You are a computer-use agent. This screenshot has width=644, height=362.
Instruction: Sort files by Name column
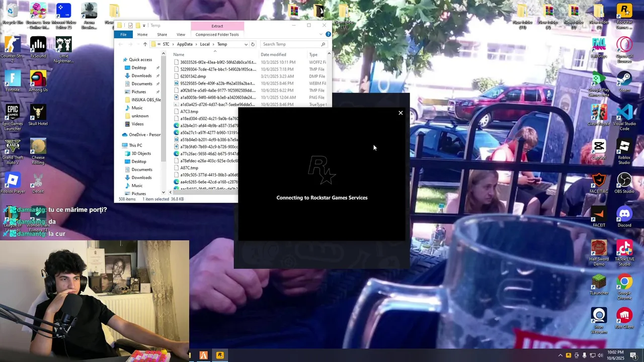[215, 54]
